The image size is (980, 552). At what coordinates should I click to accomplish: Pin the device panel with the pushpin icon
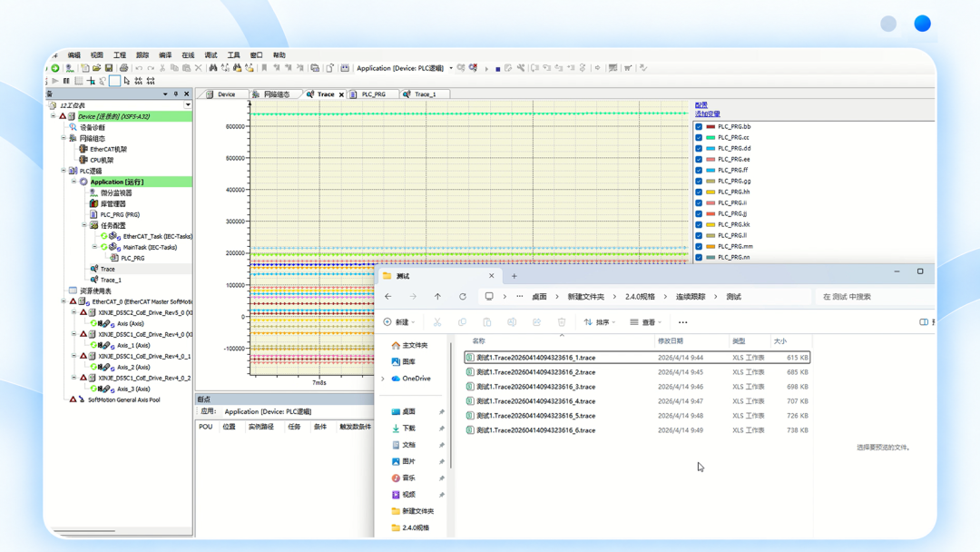(x=176, y=94)
